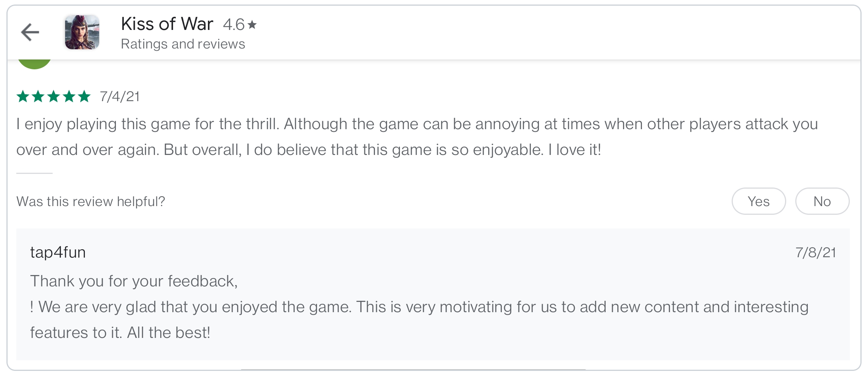868x383 pixels.
Task: Click the first green star of the review
Action: (x=23, y=97)
